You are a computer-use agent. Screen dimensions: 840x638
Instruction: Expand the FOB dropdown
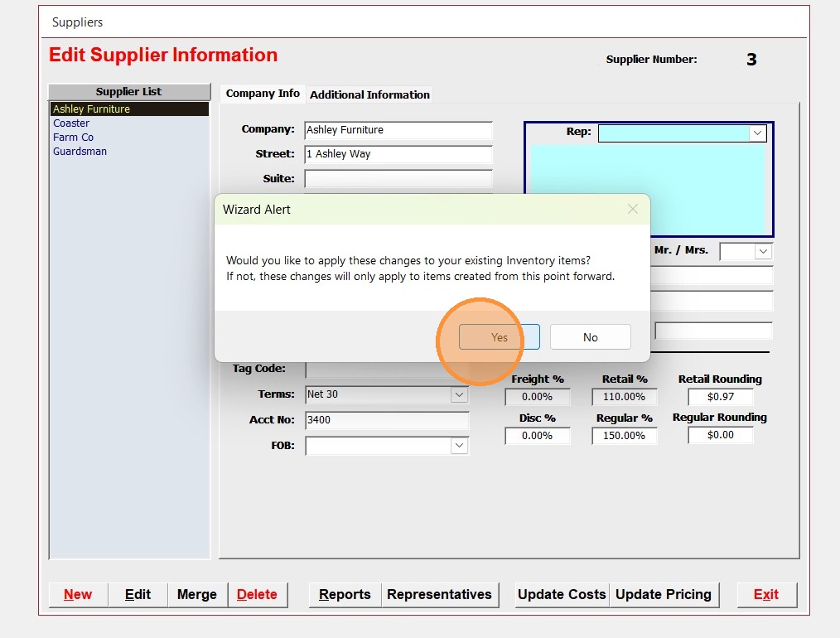[459, 446]
